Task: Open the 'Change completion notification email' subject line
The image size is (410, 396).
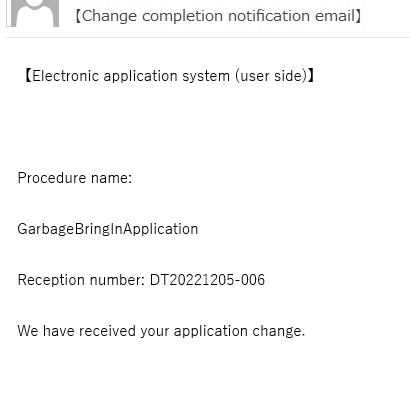Action: pos(218,16)
